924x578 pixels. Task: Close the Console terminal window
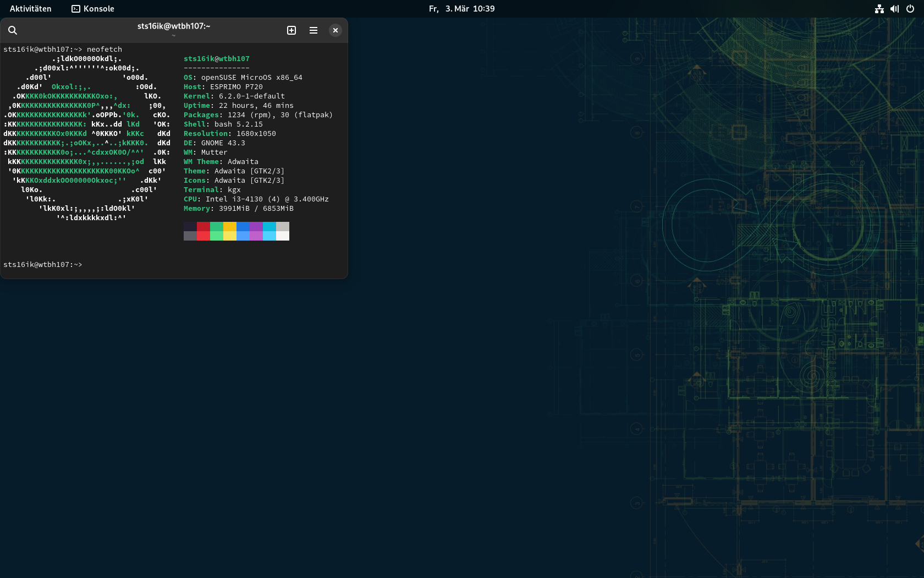click(x=335, y=30)
